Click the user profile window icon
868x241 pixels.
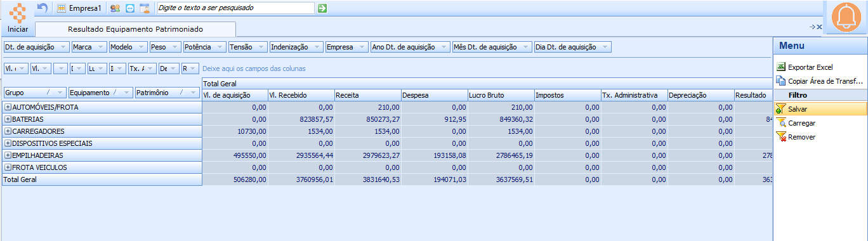click(145, 8)
